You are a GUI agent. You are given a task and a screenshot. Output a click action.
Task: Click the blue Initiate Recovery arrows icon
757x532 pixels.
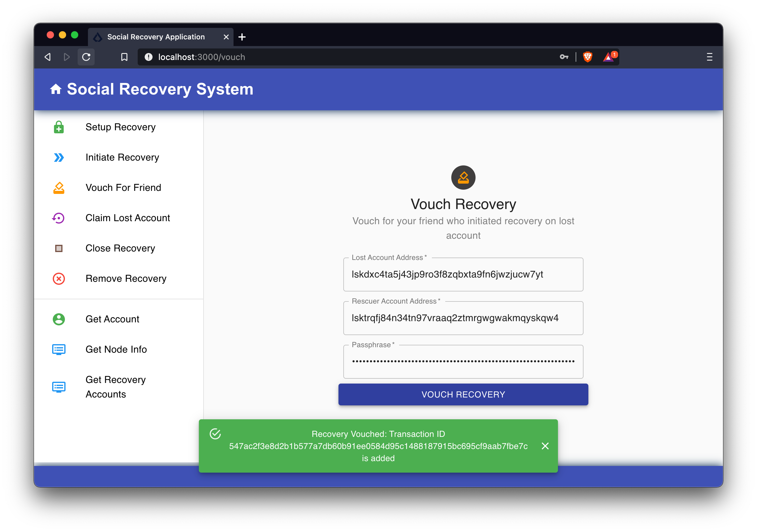(x=59, y=158)
